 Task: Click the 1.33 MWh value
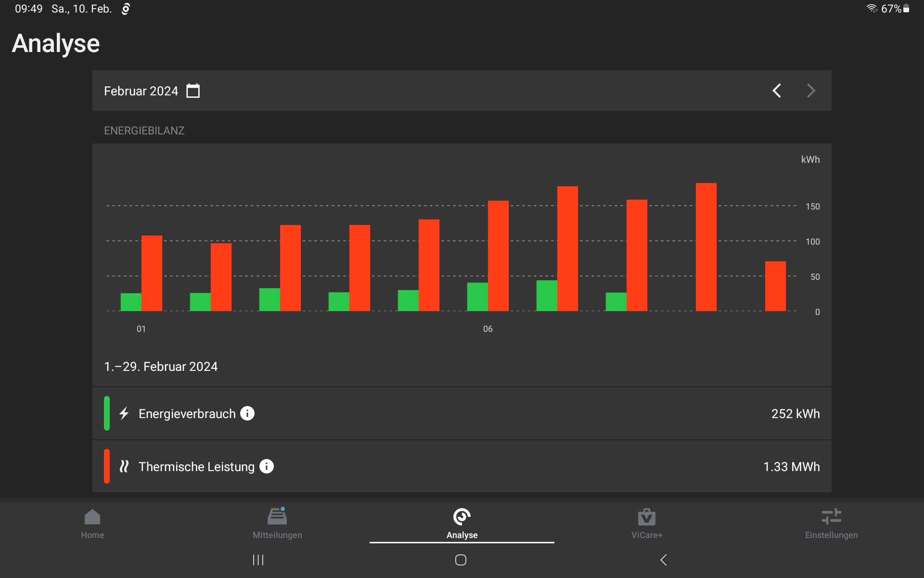point(792,467)
